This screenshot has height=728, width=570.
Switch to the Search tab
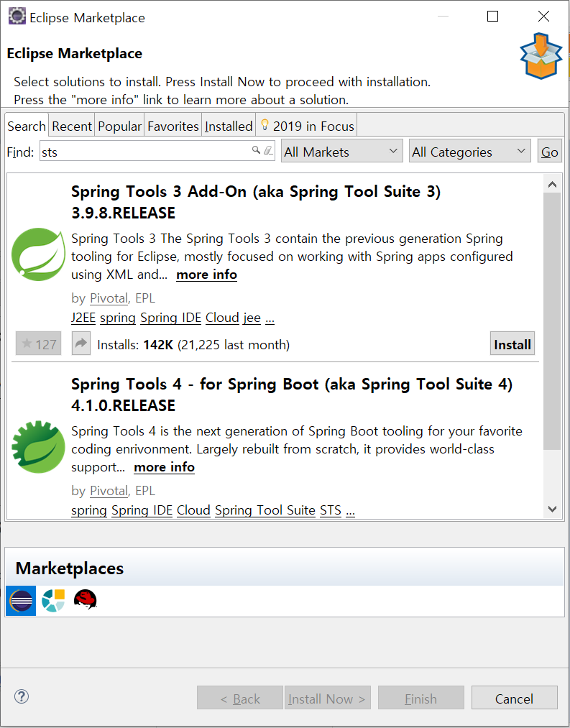pyautogui.click(x=27, y=126)
